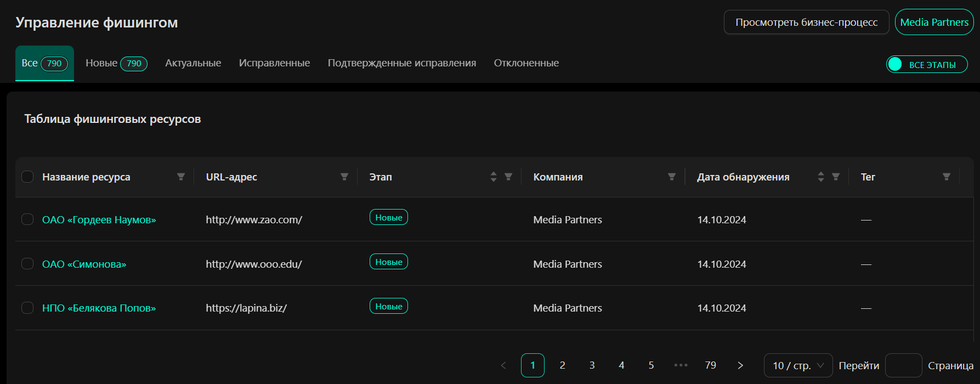980x384 pixels.
Task: Select all rows header checkbox
Action: click(x=27, y=177)
